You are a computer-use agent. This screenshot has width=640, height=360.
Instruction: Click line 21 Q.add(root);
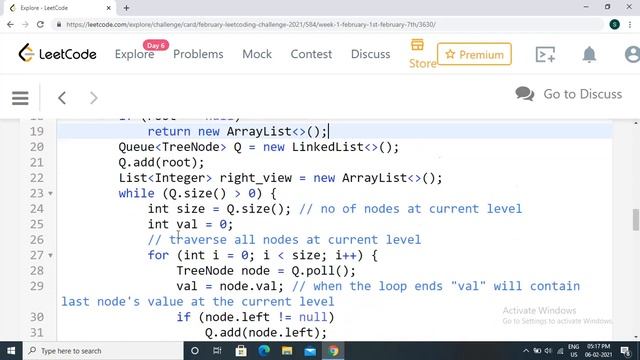pos(161,162)
